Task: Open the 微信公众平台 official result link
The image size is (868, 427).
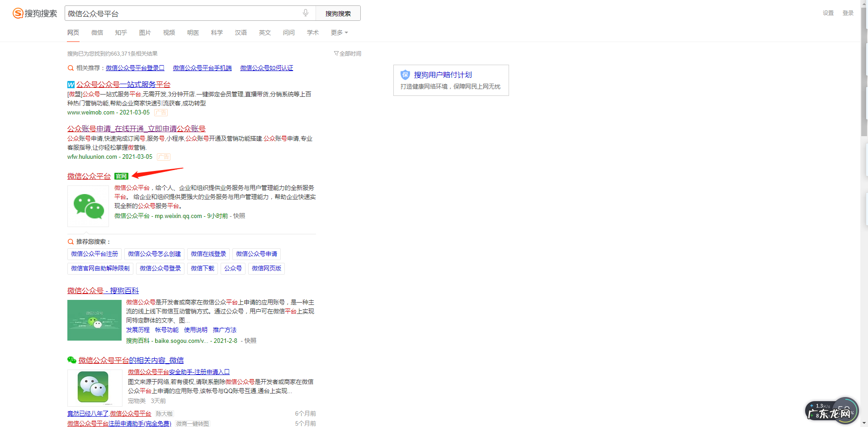Action: tap(89, 176)
